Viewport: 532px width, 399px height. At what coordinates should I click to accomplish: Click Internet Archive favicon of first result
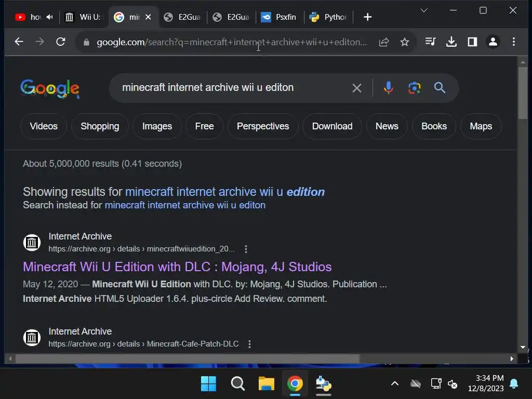pos(32,243)
